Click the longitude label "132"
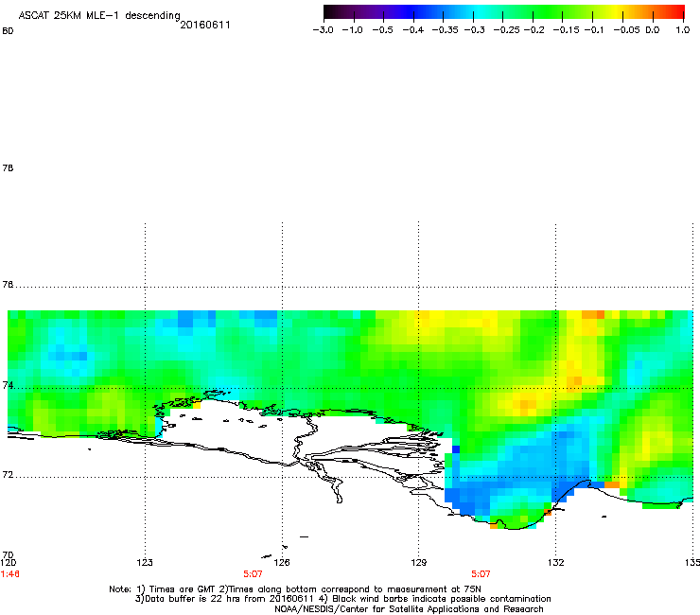 [555, 562]
